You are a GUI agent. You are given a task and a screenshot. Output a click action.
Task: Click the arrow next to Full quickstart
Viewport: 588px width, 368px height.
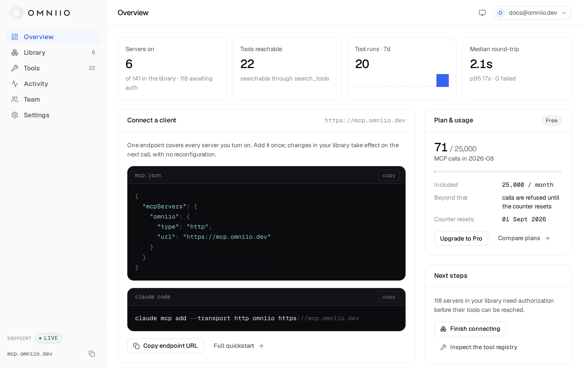(x=261, y=346)
